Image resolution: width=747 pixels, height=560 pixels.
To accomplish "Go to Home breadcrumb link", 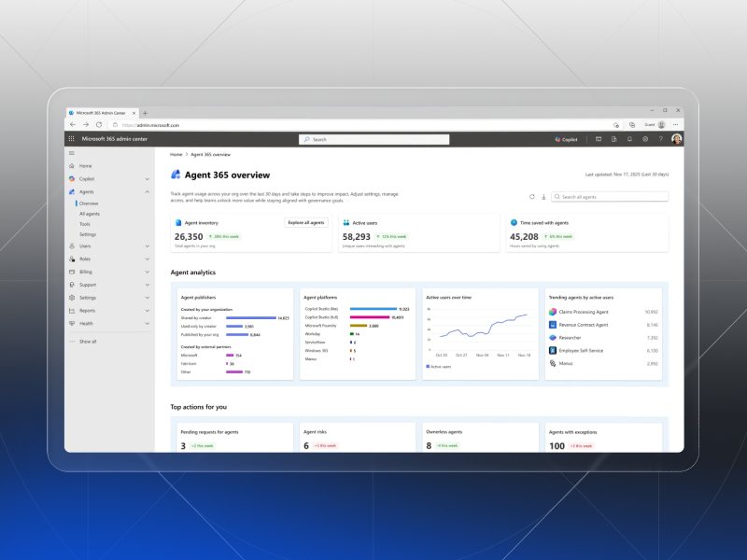I will pyautogui.click(x=176, y=154).
